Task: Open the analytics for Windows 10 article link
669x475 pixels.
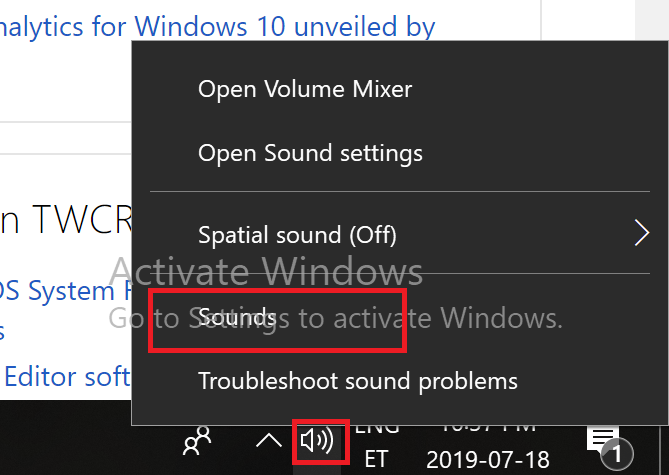Action: pyautogui.click(x=218, y=26)
